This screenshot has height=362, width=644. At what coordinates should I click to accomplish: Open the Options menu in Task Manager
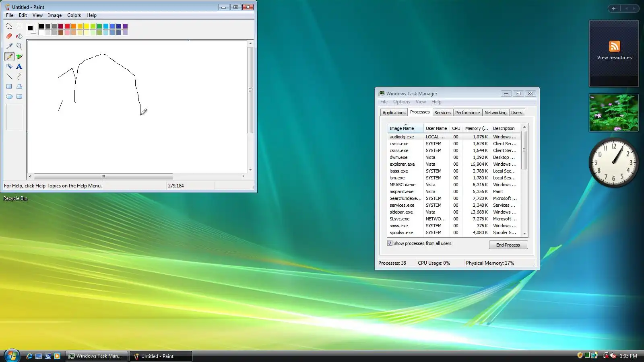click(402, 102)
